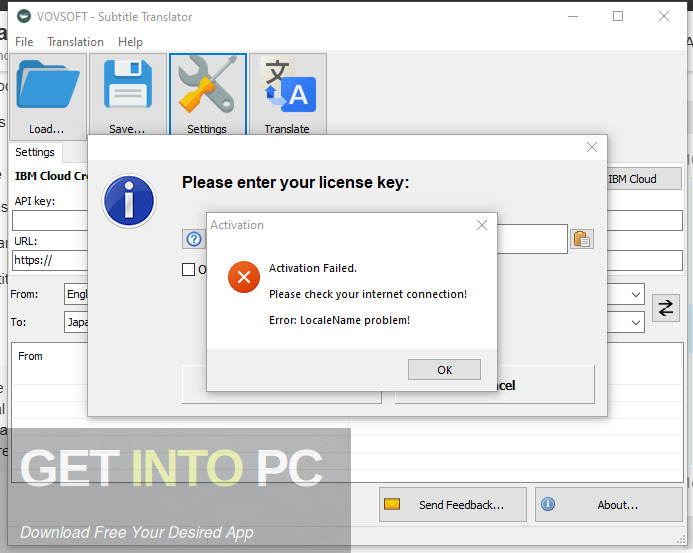Click the Save floppy disk tool
Screen dimensions: 693x553
[x=128, y=96]
